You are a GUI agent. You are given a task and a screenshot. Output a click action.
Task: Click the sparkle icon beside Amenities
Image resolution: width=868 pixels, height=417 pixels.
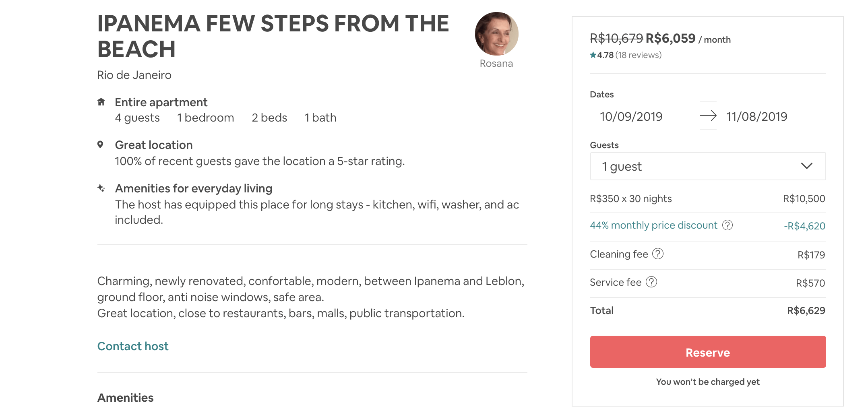point(101,188)
